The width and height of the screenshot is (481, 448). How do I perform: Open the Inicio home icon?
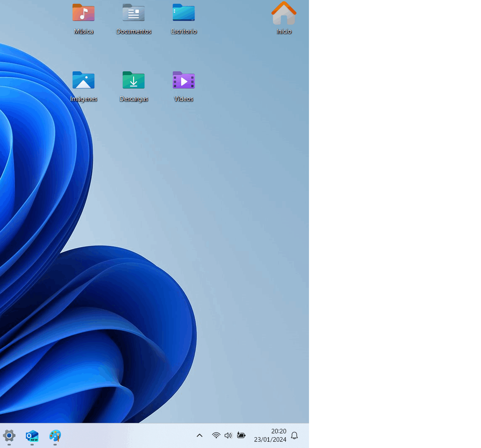click(284, 13)
